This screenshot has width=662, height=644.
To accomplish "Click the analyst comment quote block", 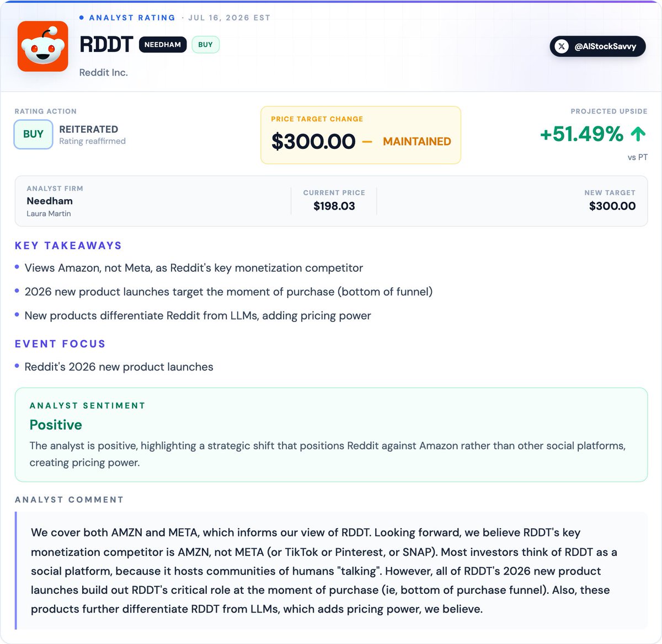I will 331,571.
